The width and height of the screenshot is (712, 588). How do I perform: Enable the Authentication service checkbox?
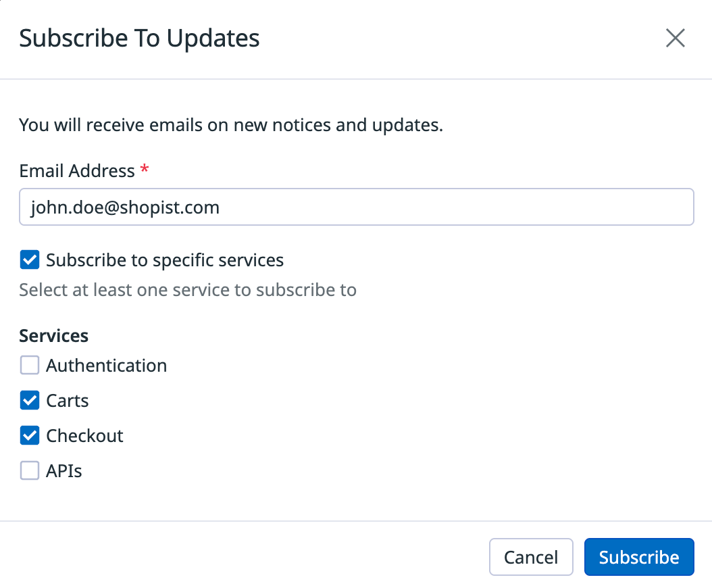click(30, 366)
